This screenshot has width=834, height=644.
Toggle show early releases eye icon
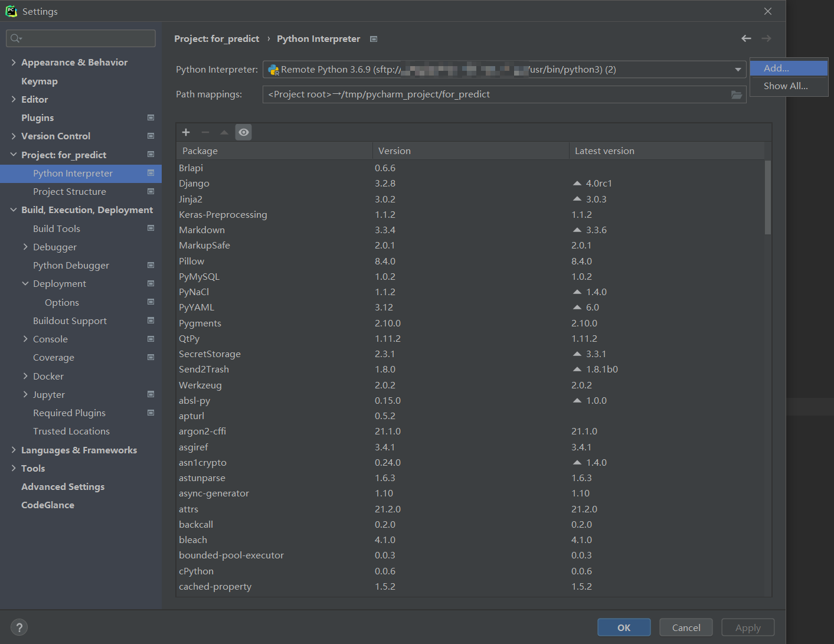pos(244,132)
